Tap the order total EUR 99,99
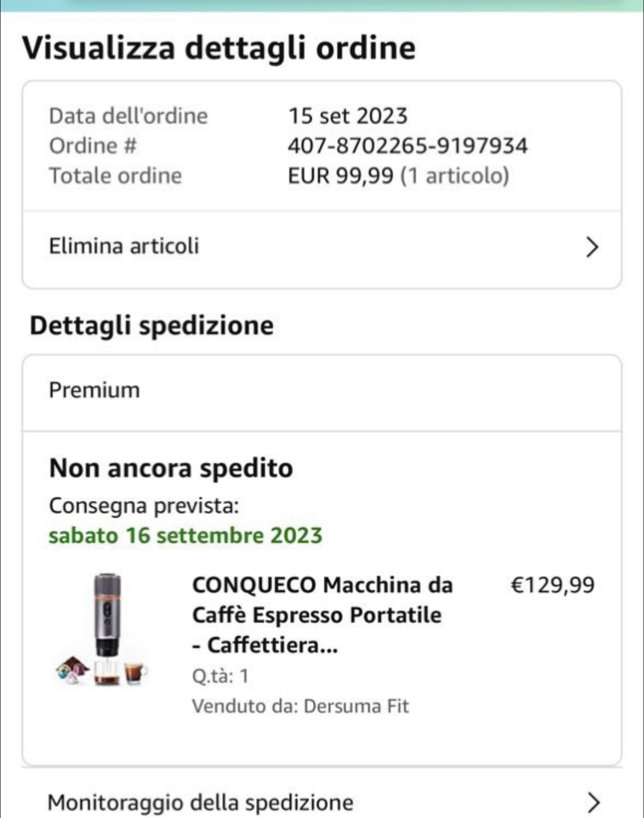Screen dimensions: 644x818 pyautogui.click(x=340, y=176)
